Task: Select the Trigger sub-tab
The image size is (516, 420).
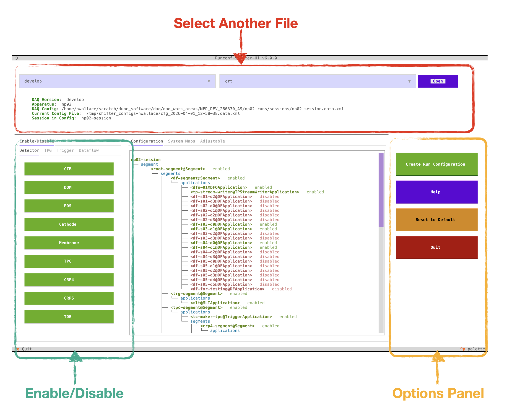Action: [x=65, y=150]
